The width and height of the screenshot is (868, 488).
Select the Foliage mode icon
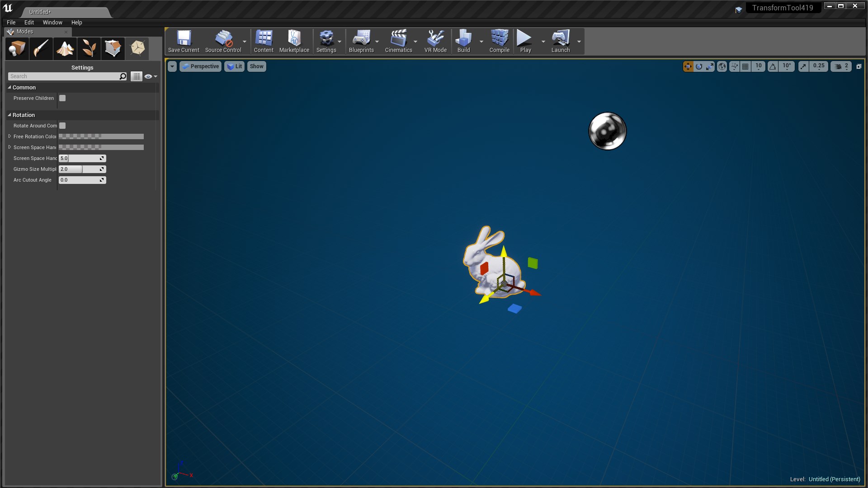click(x=89, y=48)
